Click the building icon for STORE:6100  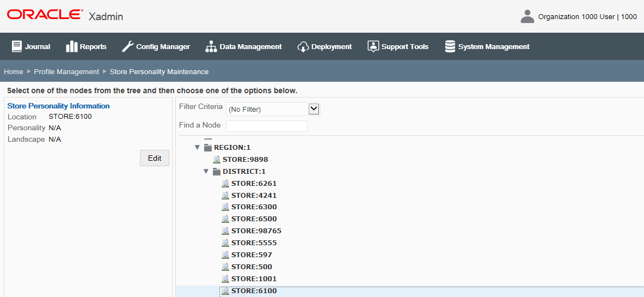(225, 291)
